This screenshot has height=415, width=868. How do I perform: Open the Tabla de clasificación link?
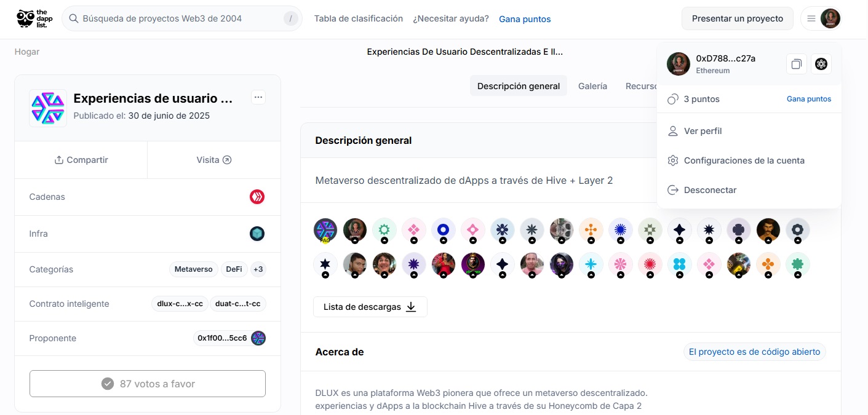358,18
